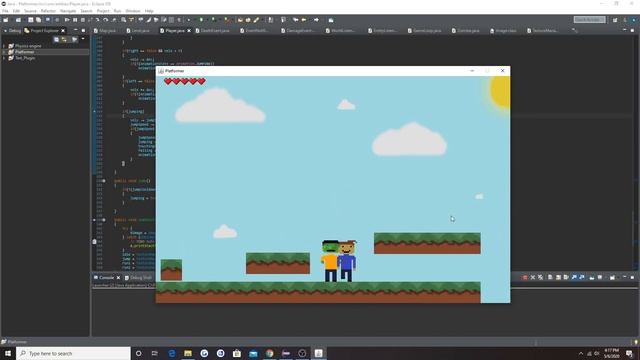Close the Project Explorer tab
Image resolution: width=640 pixels, height=360 pixels.
pyautogui.click(x=63, y=31)
